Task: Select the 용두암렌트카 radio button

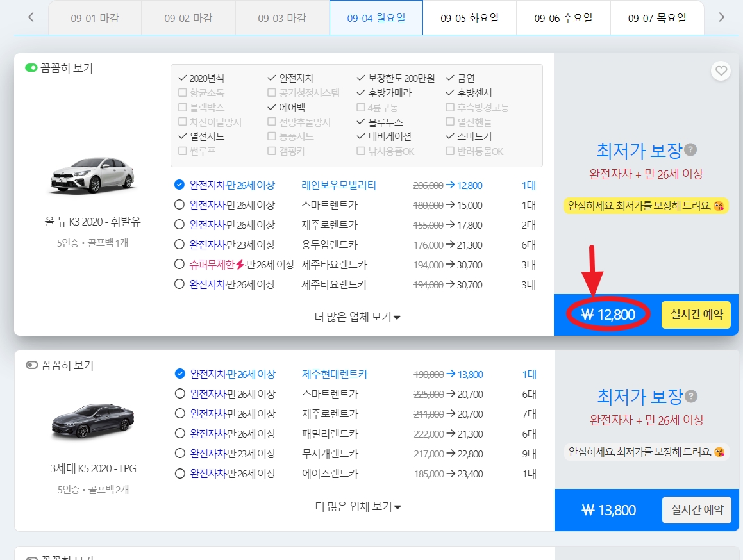Action: point(180,245)
